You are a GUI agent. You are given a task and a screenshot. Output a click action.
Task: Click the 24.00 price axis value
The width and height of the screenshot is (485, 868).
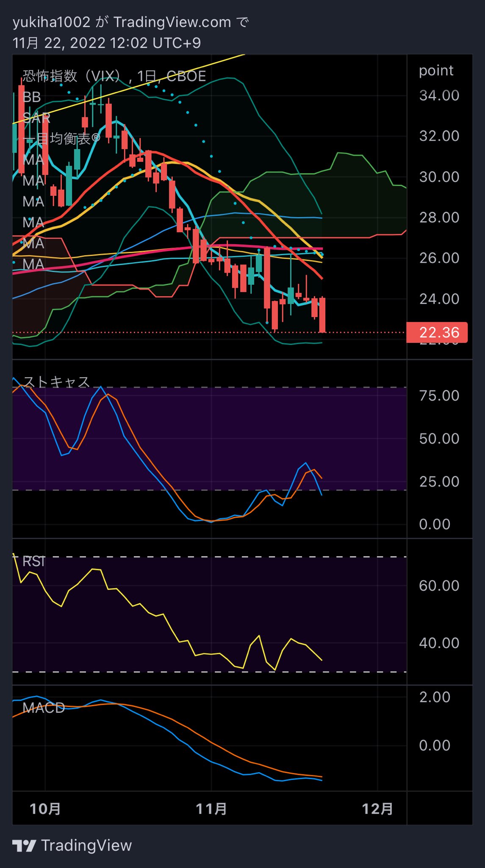[439, 299]
